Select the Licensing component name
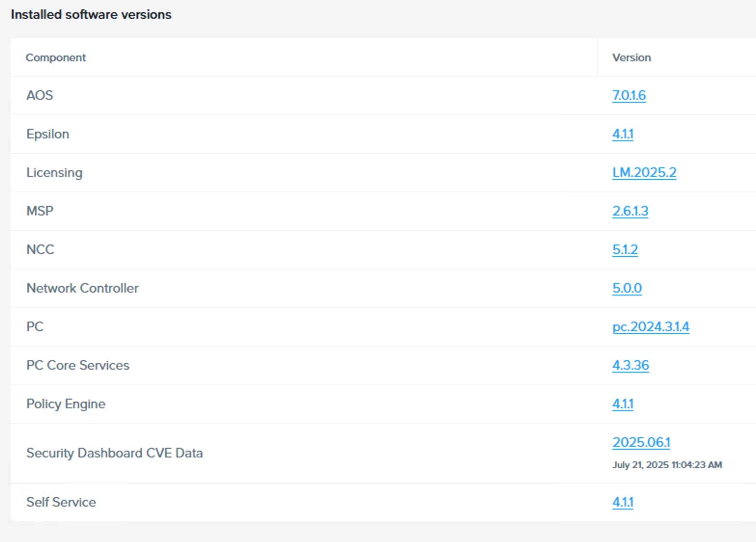Screen dimensions: 756x542 (54, 173)
